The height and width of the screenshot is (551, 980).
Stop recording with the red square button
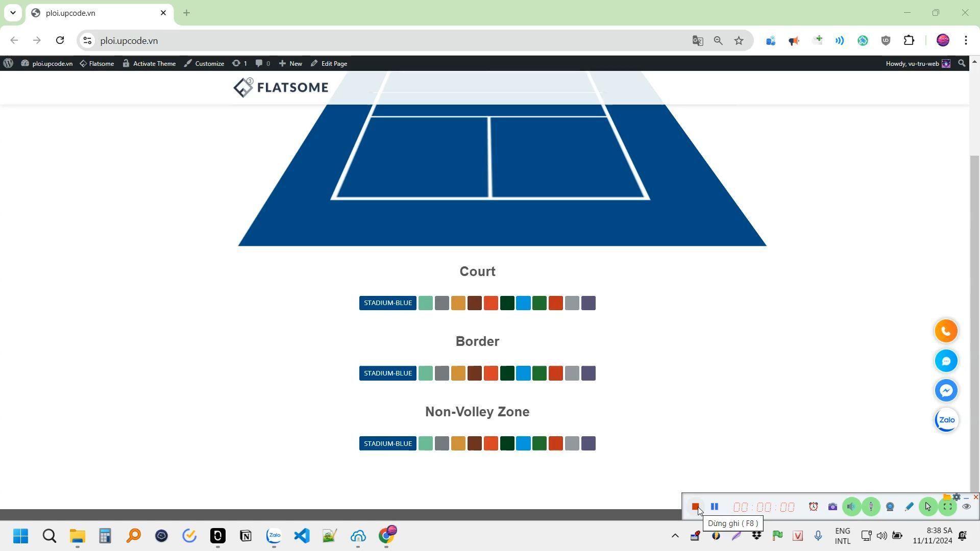tap(695, 507)
